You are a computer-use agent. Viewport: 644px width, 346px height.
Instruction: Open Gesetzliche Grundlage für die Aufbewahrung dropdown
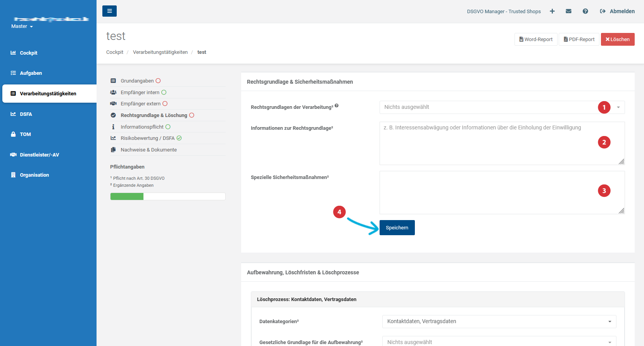point(499,341)
